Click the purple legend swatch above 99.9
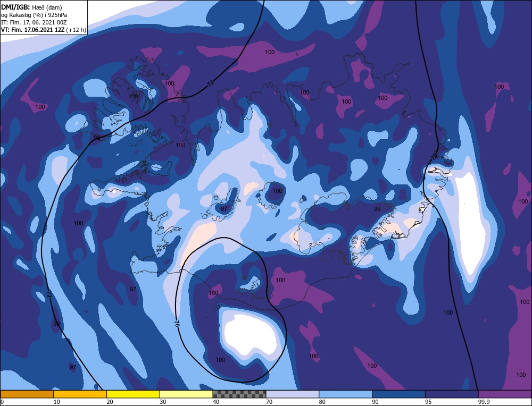532x406 pixels. click(x=505, y=394)
